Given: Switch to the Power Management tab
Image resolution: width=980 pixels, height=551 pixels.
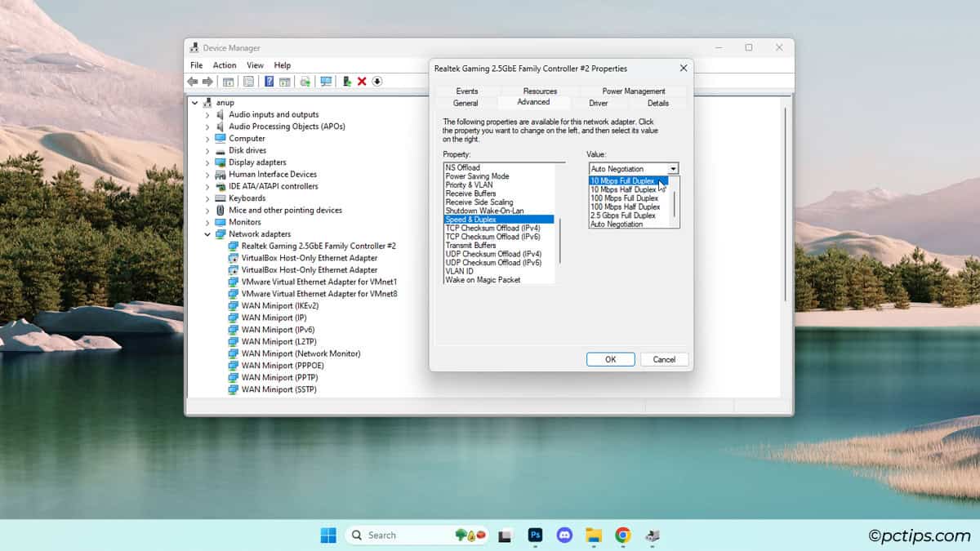Looking at the screenshot, I should (x=634, y=91).
